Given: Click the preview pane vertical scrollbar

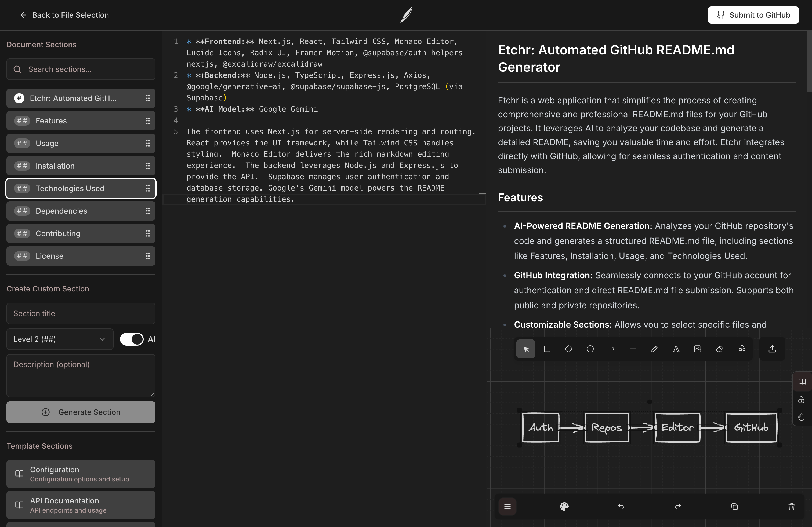Looking at the screenshot, I should [809, 61].
